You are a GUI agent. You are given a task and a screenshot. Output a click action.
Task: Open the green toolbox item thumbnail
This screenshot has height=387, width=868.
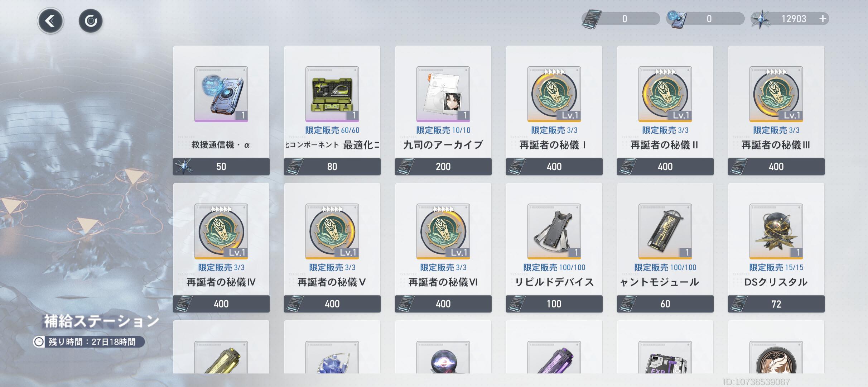[x=332, y=94]
